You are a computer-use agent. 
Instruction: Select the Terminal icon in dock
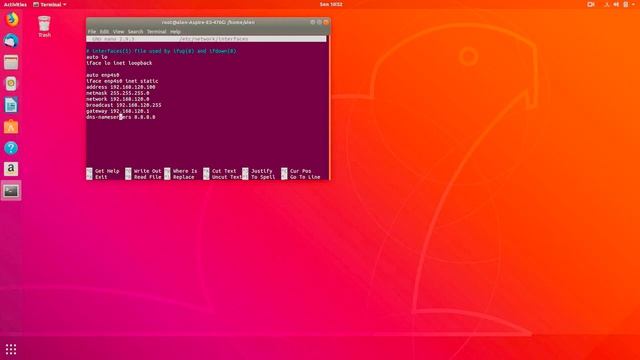(x=11, y=191)
